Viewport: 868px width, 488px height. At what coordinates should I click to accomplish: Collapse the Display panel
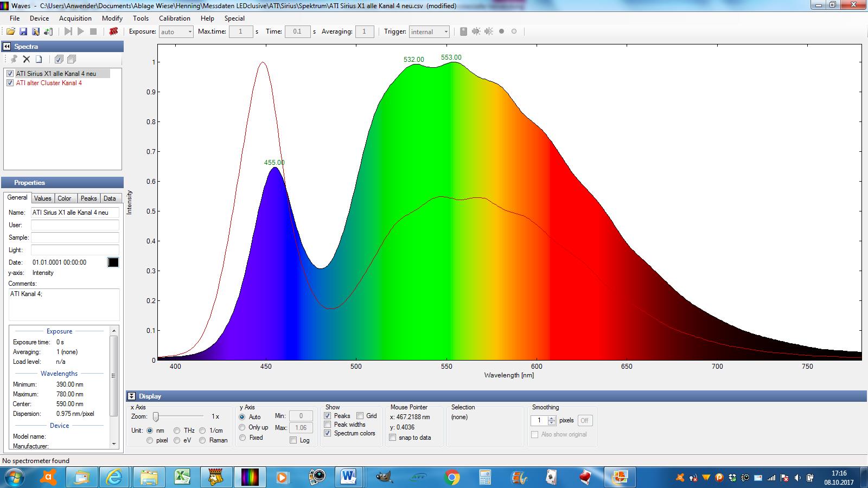131,396
